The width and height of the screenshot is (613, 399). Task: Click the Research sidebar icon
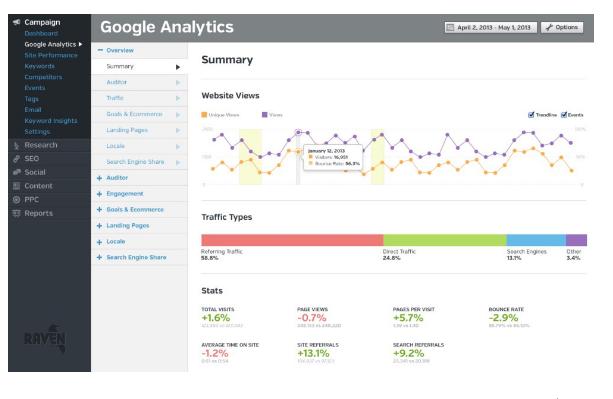click(16, 146)
